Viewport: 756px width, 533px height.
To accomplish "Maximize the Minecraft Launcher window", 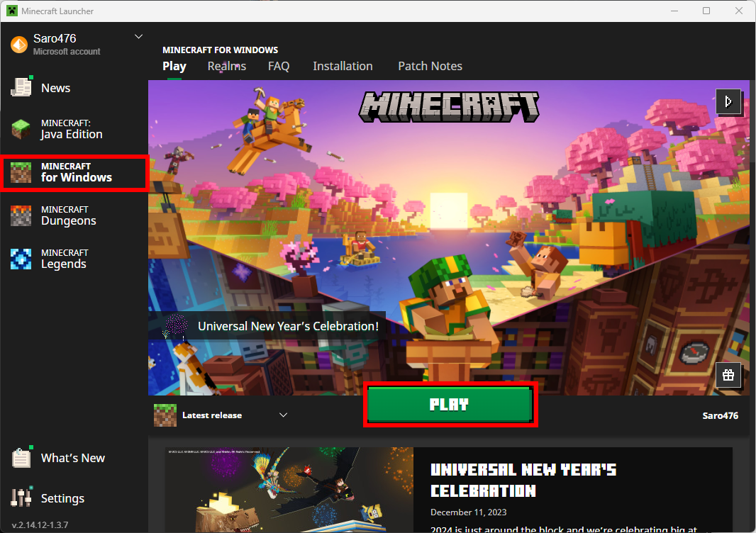I will pyautogui.click(x=706, y=11).
